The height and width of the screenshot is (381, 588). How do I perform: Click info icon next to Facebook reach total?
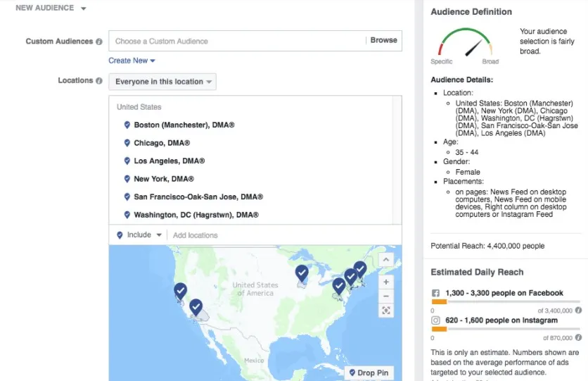(578, 310)
